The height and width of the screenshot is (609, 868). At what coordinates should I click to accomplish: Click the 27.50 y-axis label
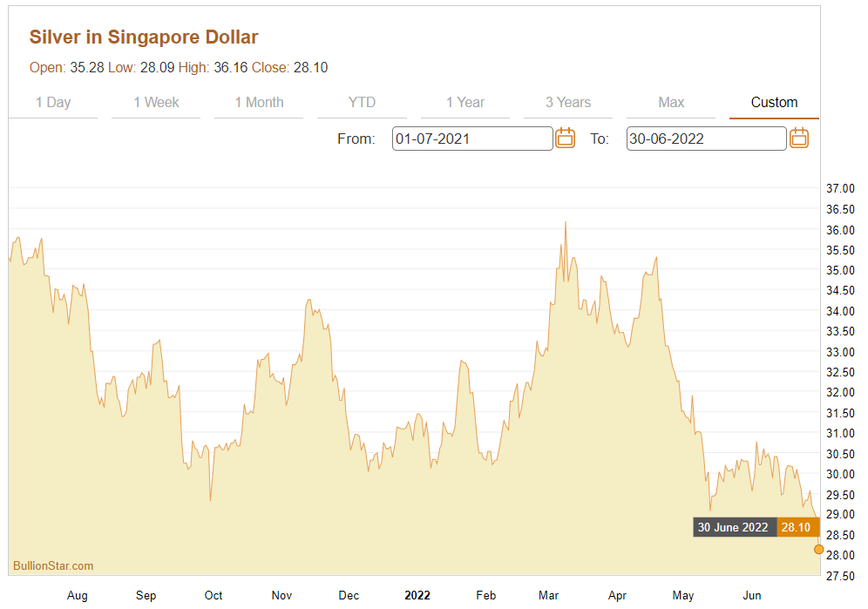tap(840, 577)
